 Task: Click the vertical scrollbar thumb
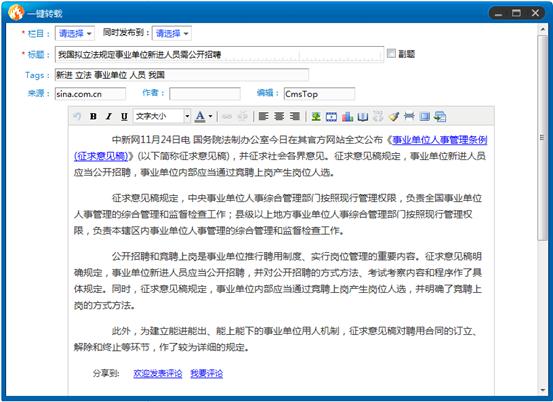click(x=542, y=138)
